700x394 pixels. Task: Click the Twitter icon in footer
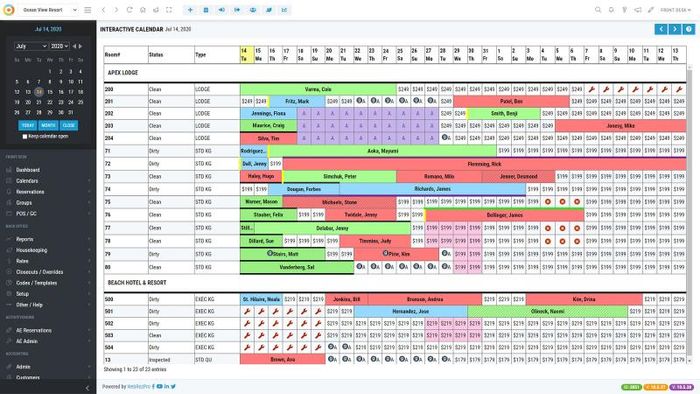pos(173,386)
